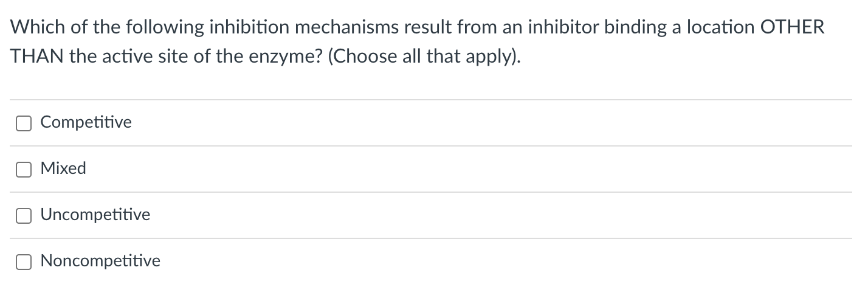The height and width of the screenshot is (287, 868).
Task: Click the "Competitive" answer label
Action: pyautogui.click(x=86, y=123)
